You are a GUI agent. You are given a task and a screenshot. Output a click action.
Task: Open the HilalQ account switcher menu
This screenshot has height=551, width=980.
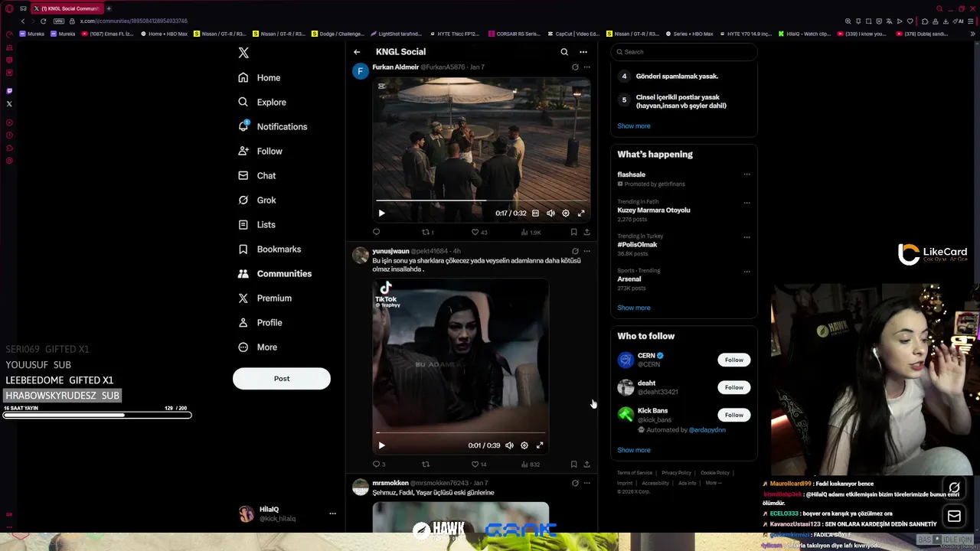tap(287, 514)
